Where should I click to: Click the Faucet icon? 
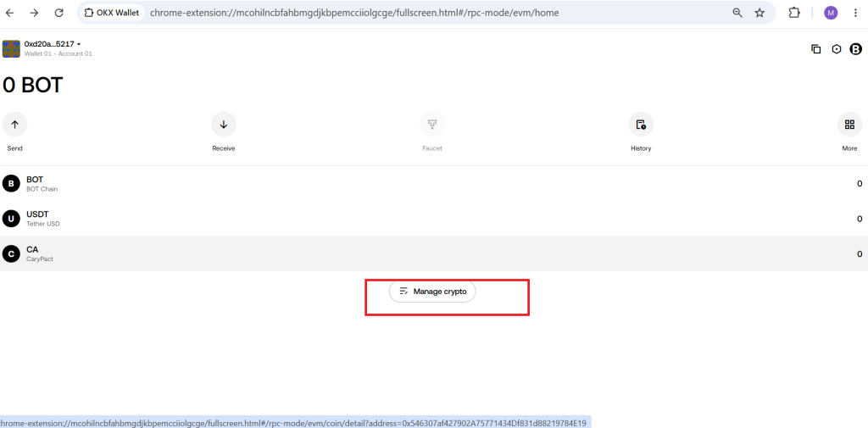[432, 125]
